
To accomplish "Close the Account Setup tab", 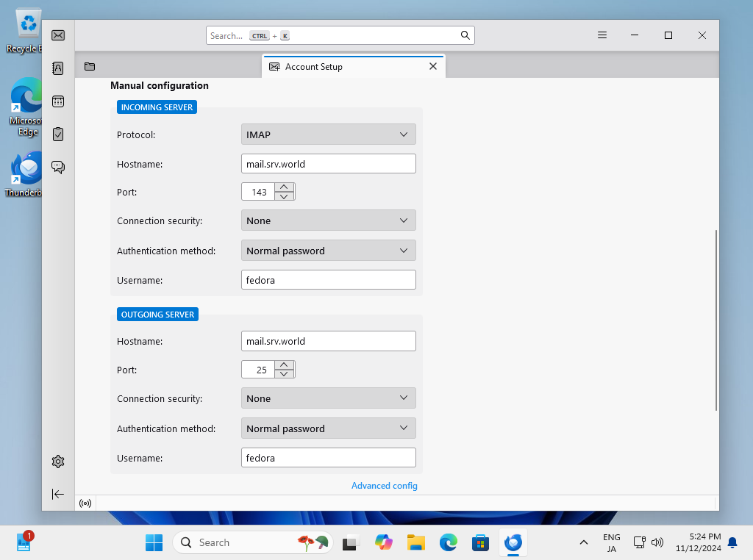I will point(433,66).
